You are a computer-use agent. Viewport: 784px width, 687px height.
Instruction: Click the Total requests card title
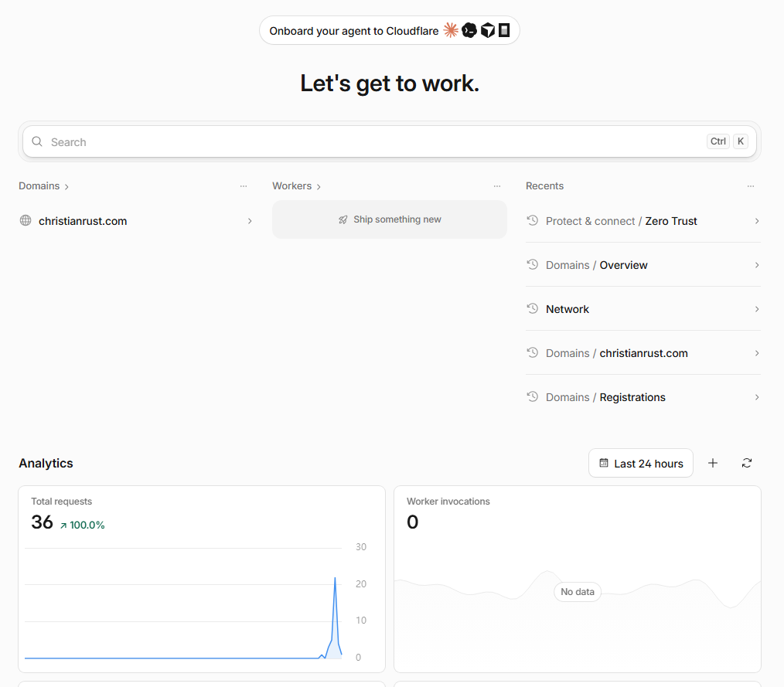[62, 501]
